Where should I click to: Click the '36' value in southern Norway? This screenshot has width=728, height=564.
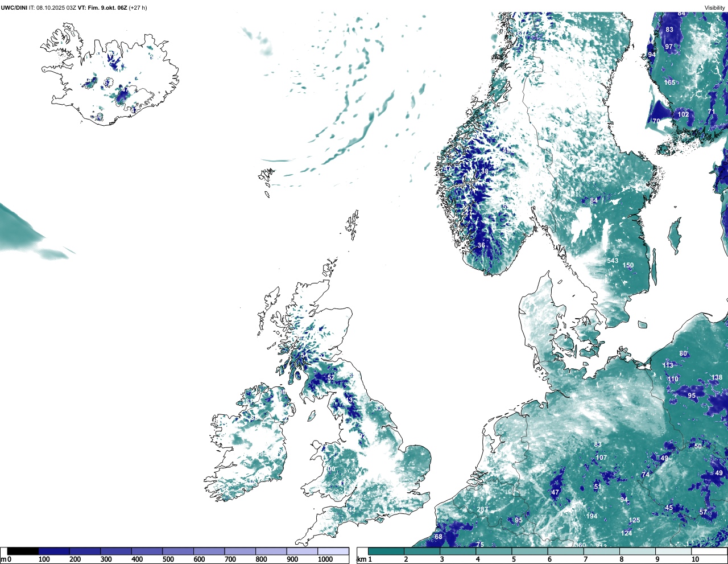coord(481,245)
